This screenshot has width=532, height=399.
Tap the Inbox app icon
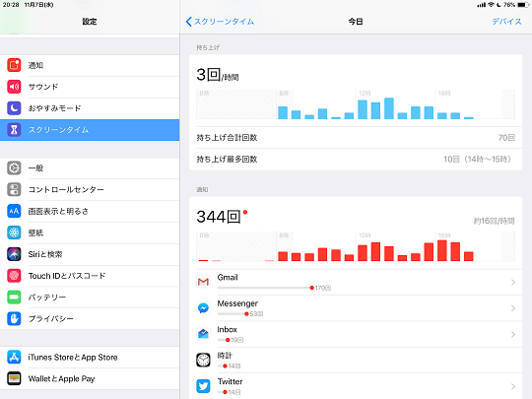[203, 334]
